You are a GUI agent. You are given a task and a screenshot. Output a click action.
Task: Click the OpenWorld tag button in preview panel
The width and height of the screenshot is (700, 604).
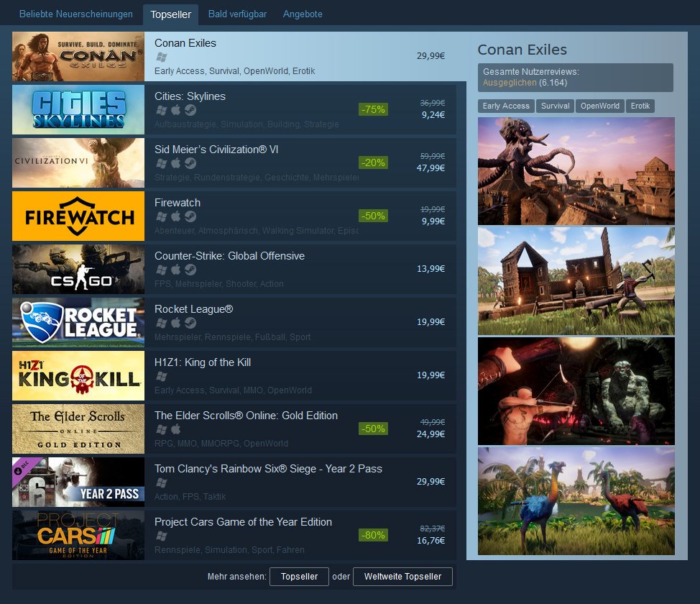(600, 106)
